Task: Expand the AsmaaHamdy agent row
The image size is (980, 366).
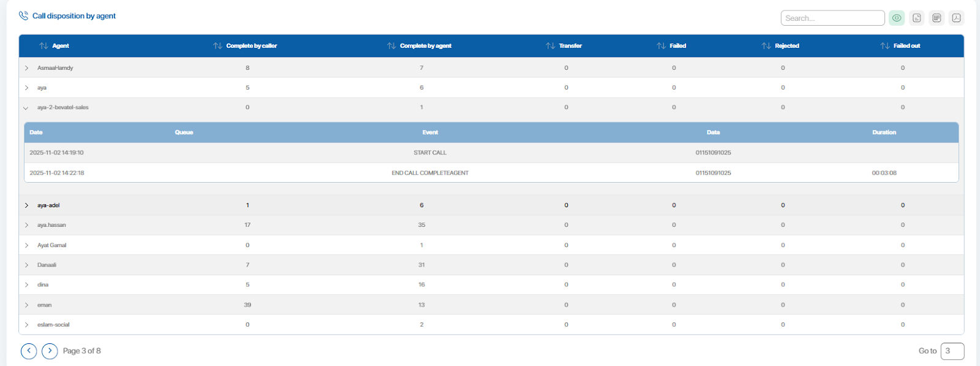Action: tap(26, 68)
